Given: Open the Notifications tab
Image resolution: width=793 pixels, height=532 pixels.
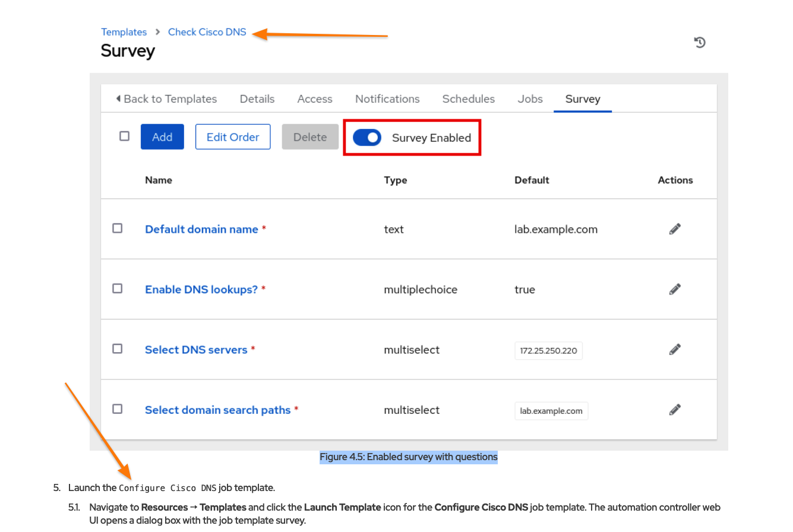Looking at the screenshot, I should [387, 99].
